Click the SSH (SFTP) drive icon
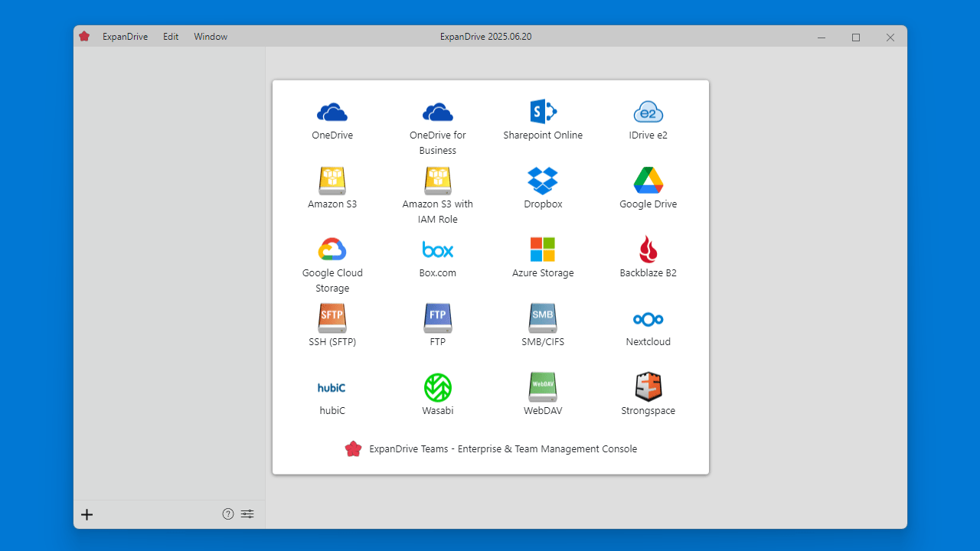The width and height of the screenshot is (980, 551). click(332, 318)
